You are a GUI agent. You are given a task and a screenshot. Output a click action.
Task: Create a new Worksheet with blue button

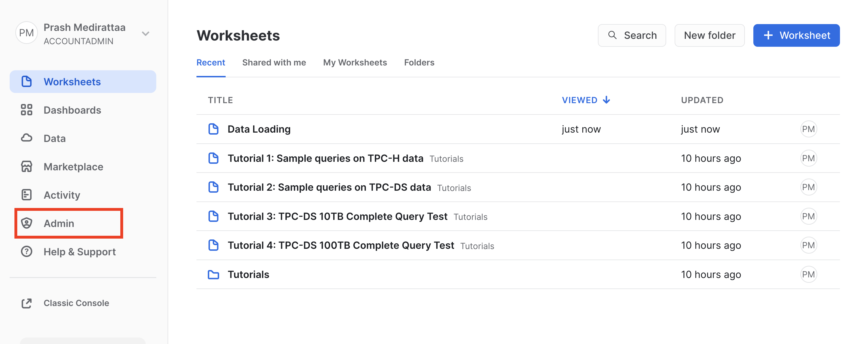pos(796,35)
